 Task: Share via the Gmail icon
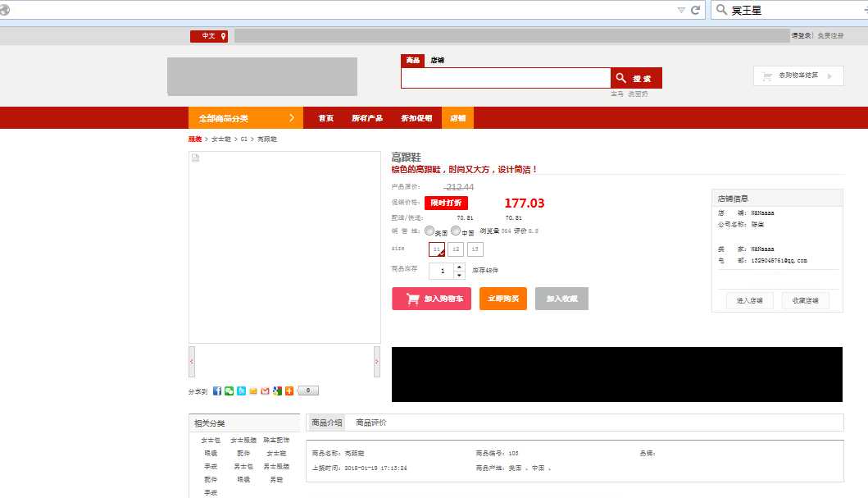click(x=266, y=391)
